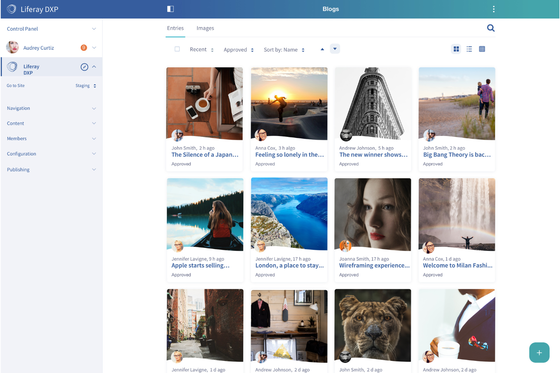This screenshot has width=560, height=373.
Task: Click the Liferay DXP logo icon in header
Action: [x=11, y=9]
